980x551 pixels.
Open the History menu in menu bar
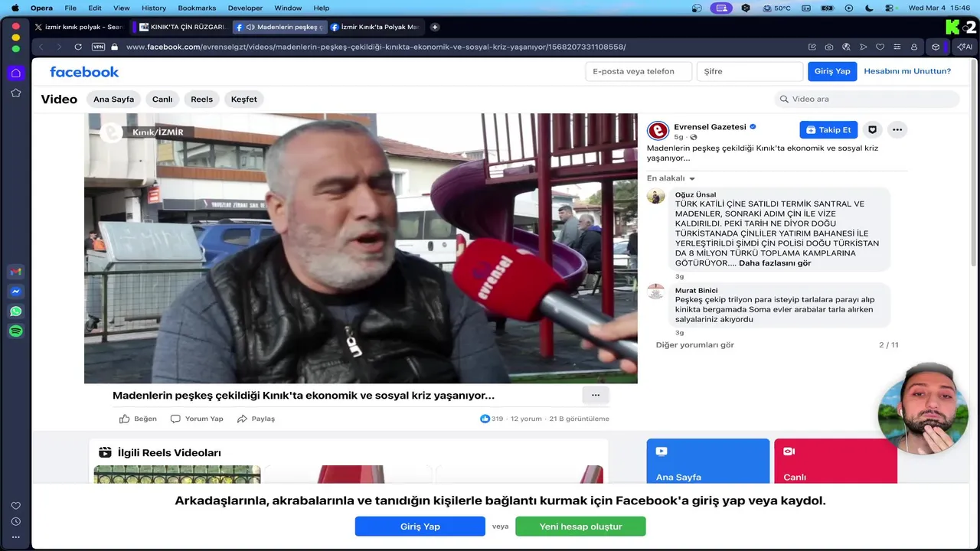tap(154, 8)
